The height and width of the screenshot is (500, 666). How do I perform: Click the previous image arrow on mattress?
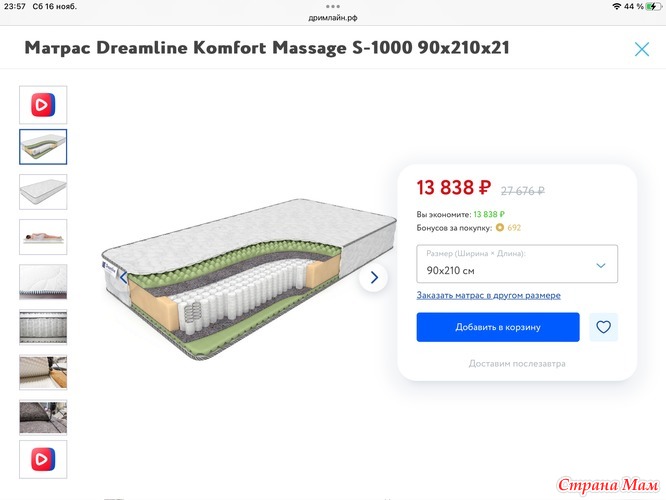pos(124,278)
